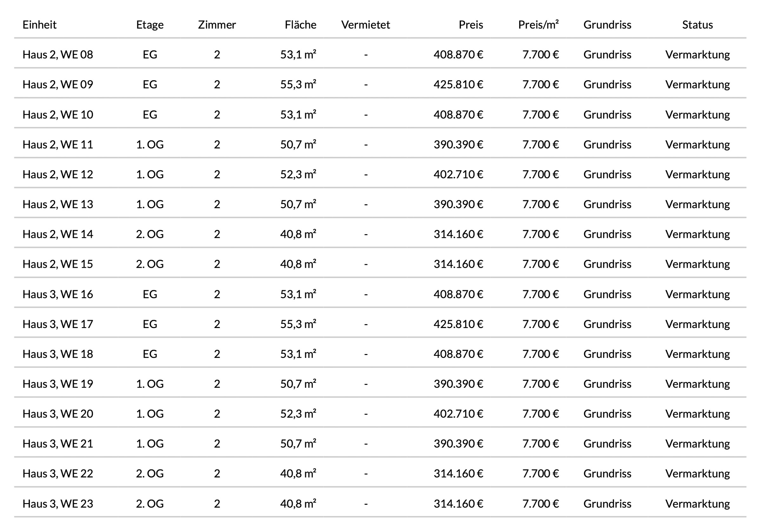Image resolution: width=762 pixels, height=532 pixels.
Task: Click the Vermietet column header
Action: tap(365, 25)
